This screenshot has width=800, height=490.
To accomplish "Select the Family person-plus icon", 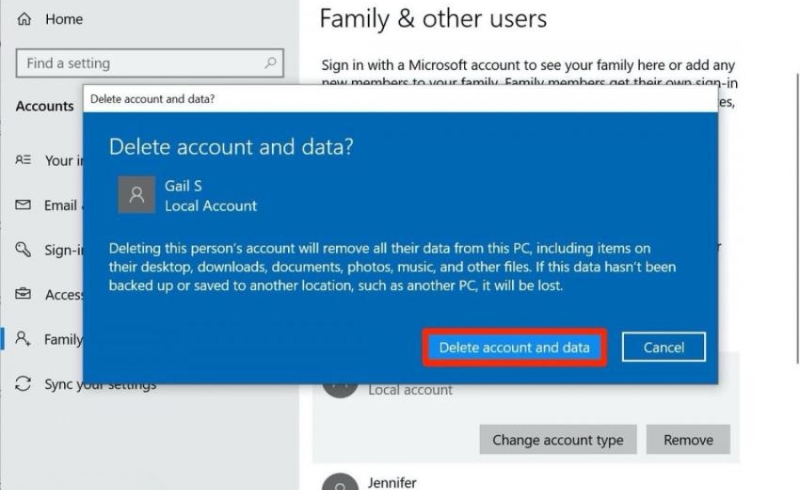I will pyautogui.click(x=23, y=338).
